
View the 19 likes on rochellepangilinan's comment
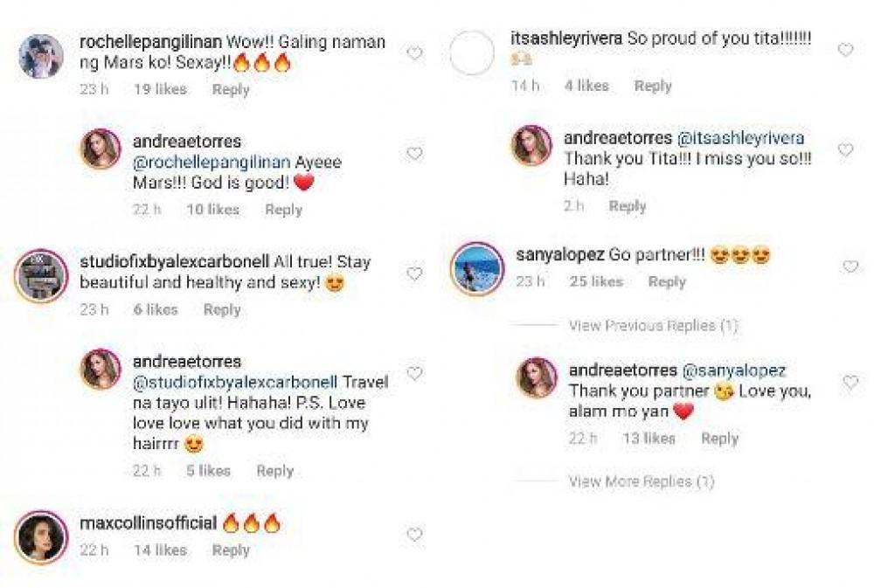[x=160, y=89]
